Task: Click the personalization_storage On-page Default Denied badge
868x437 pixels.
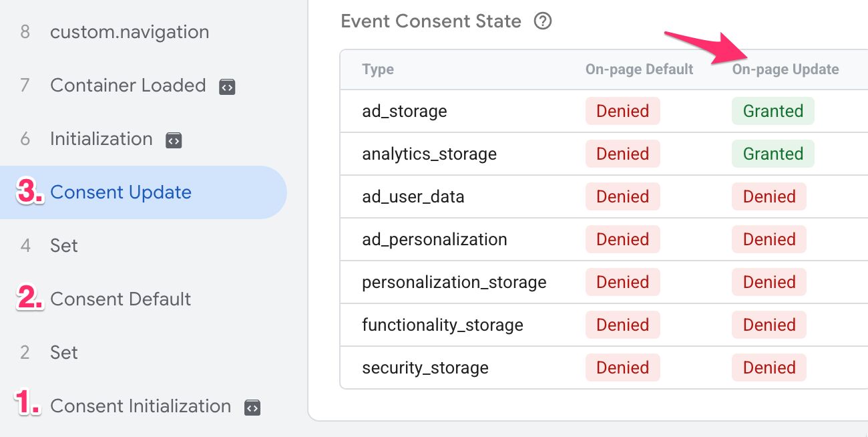Action: pyautogui.click(x=623, y=282)
